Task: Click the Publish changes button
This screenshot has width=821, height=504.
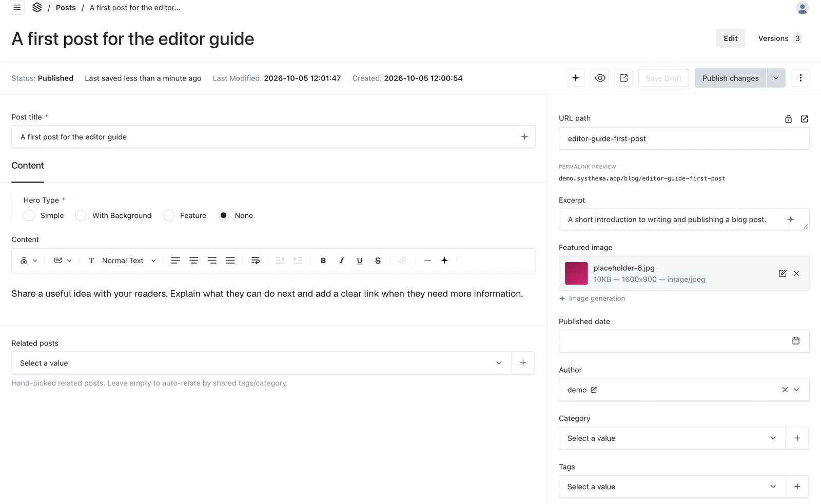Action: (x=730, y=78)
